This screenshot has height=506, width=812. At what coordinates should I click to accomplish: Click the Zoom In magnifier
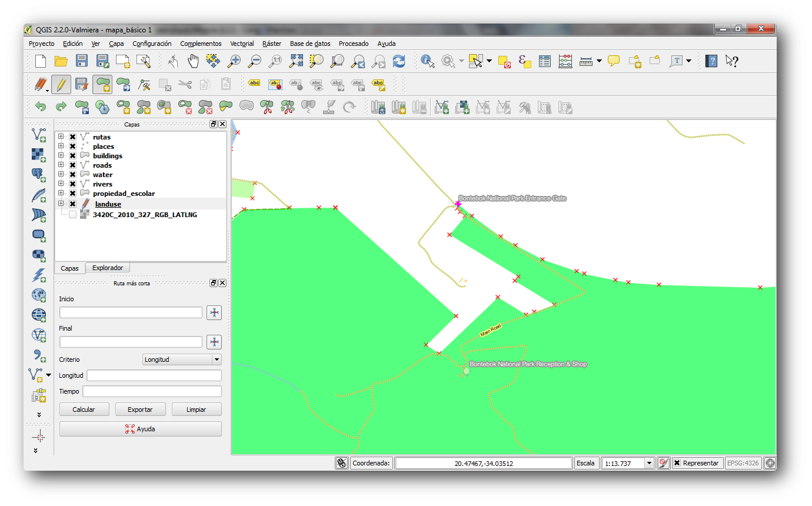coord(234,61)
